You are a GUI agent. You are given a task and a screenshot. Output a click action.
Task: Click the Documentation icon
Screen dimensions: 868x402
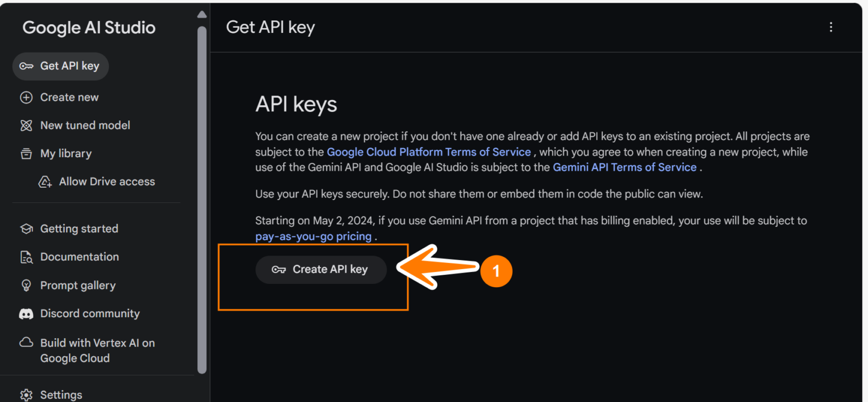27,257
